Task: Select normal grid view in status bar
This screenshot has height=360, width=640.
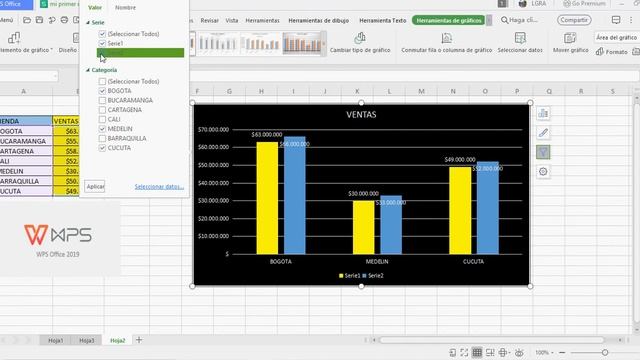Action: click(x=477, y=352)
